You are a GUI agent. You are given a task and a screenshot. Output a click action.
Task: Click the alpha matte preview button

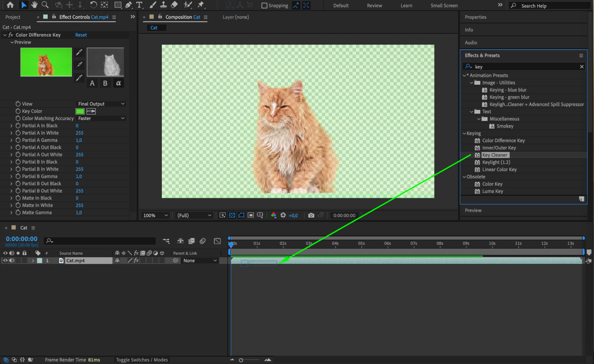[x=118, y=83]
